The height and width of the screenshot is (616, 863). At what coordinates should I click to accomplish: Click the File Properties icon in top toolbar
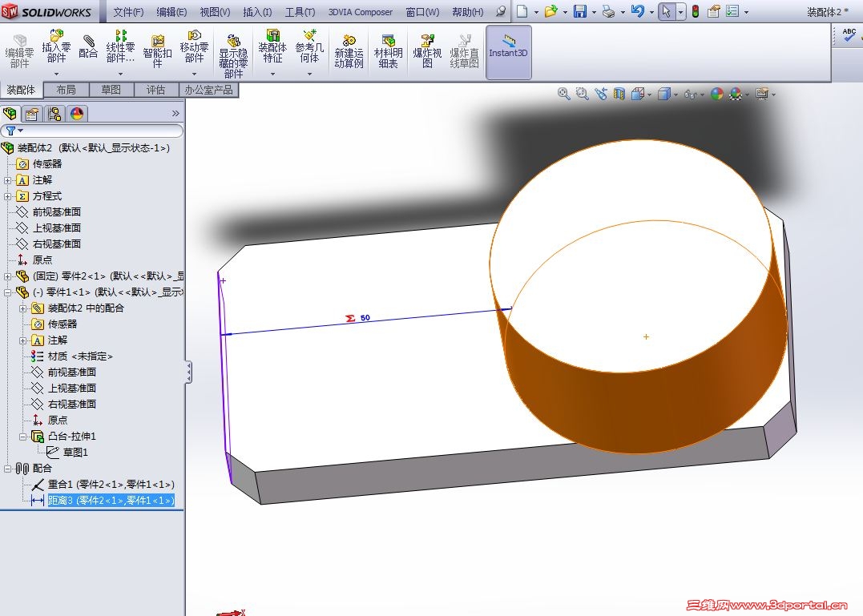tap(714, 11)
